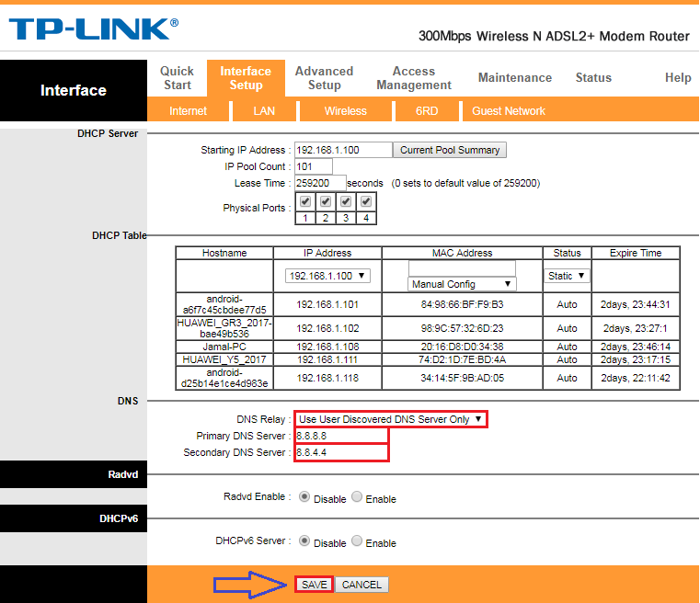The image size is (700, 603).
Task: Click the MAC Address text input
Action: 462,268
